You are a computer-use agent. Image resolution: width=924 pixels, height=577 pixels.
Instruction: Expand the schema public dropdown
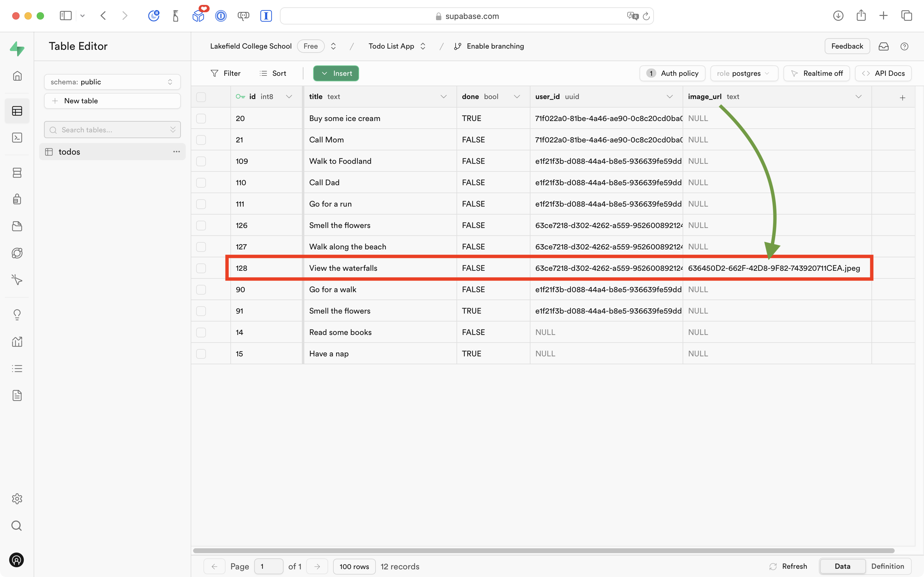click(112, 82)
